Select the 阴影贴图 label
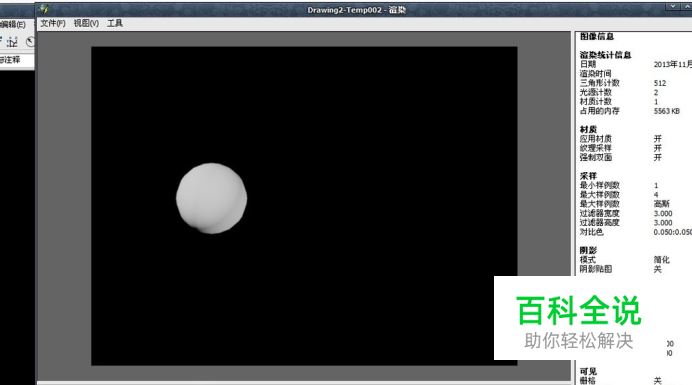The width and height of the screenshot is (692, 385). tap(596, 269)
